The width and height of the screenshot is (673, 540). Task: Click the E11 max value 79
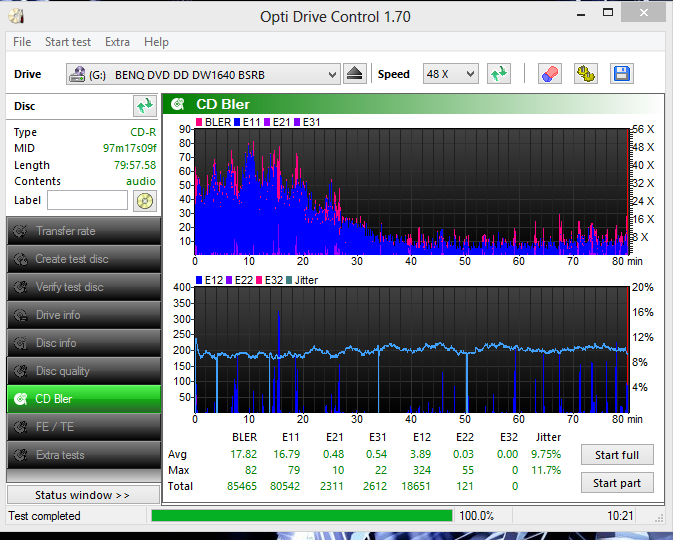(294, 470)
